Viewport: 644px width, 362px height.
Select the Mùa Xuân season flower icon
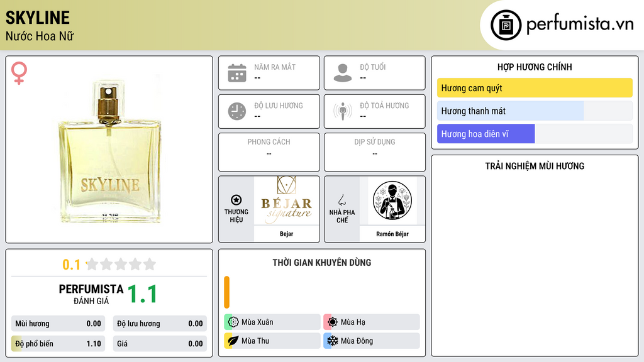[233, 322]
